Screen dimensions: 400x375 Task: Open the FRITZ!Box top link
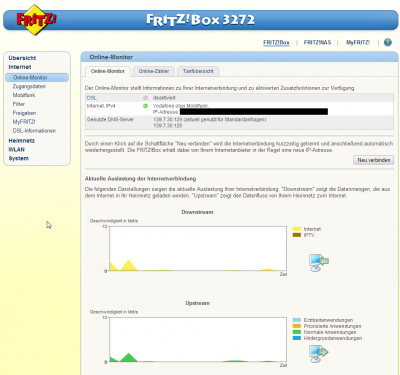point(276,43)
